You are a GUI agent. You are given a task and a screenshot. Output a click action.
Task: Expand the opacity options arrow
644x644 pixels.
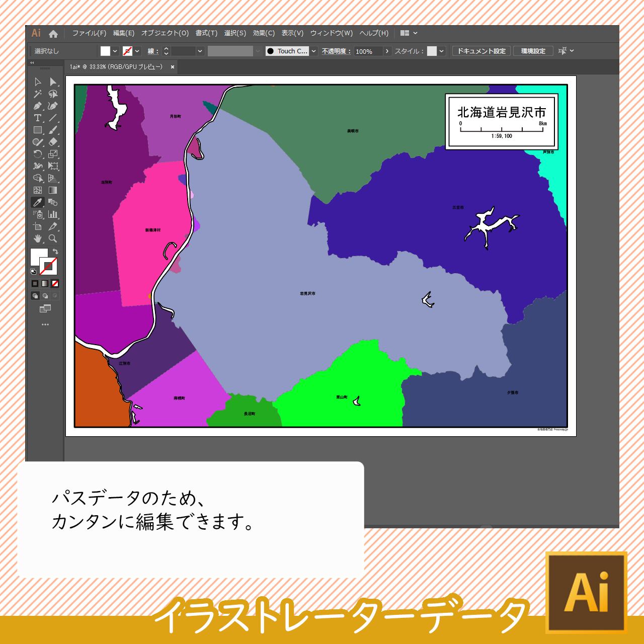[x=387, y=51]
